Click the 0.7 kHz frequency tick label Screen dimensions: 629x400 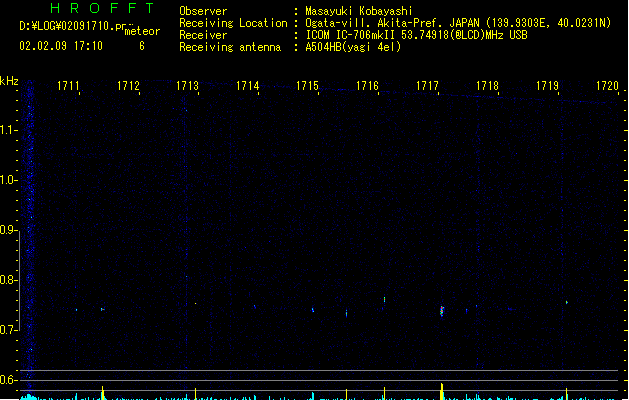coord(8,330)
